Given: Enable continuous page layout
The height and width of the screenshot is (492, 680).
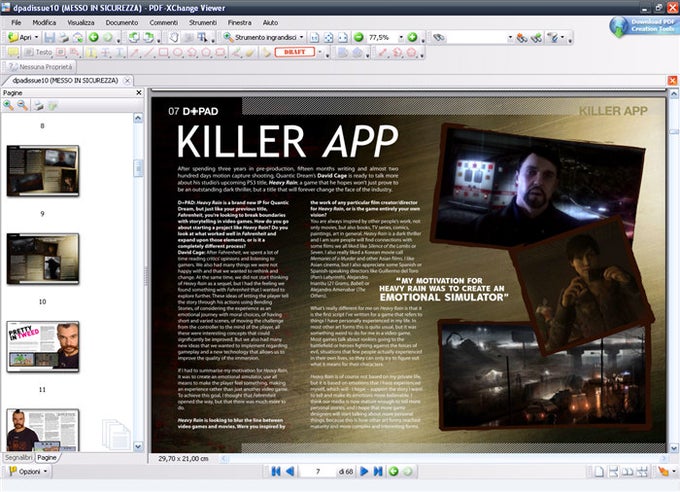Looking at the screenshot, I should coord(613,472).
